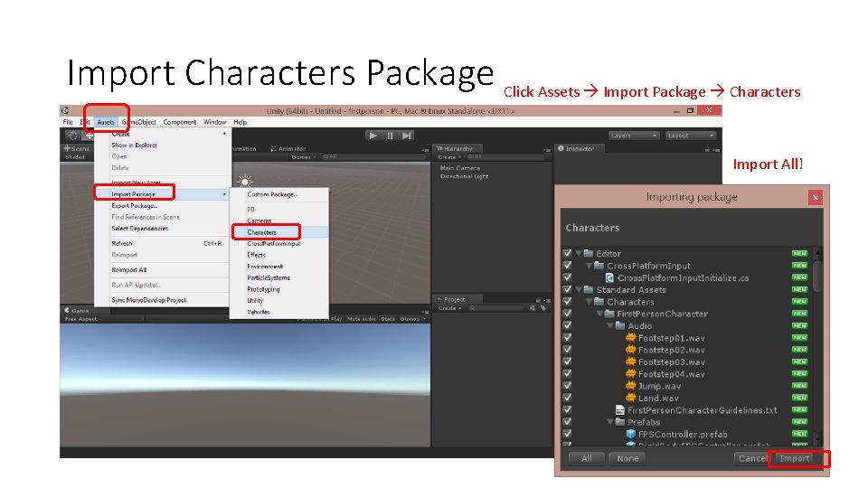
Task: Click the FirstPersonCharacter folder icon
Action: tap(609, 314)
